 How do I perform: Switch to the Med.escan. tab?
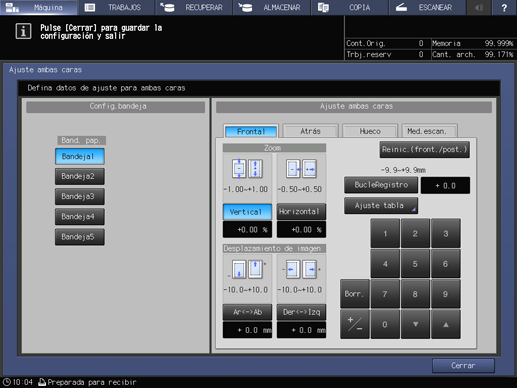[x=430, y=131]
